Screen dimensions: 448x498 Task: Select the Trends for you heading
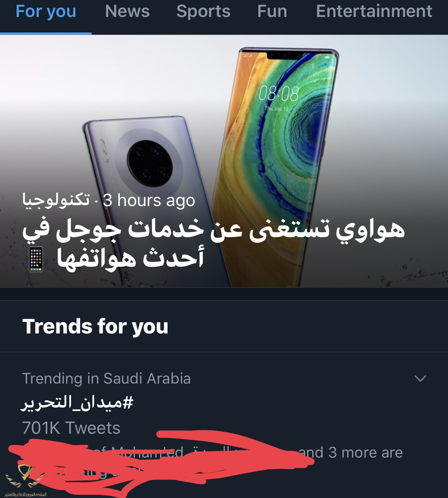pyautogui.click(x=95, y=327)
